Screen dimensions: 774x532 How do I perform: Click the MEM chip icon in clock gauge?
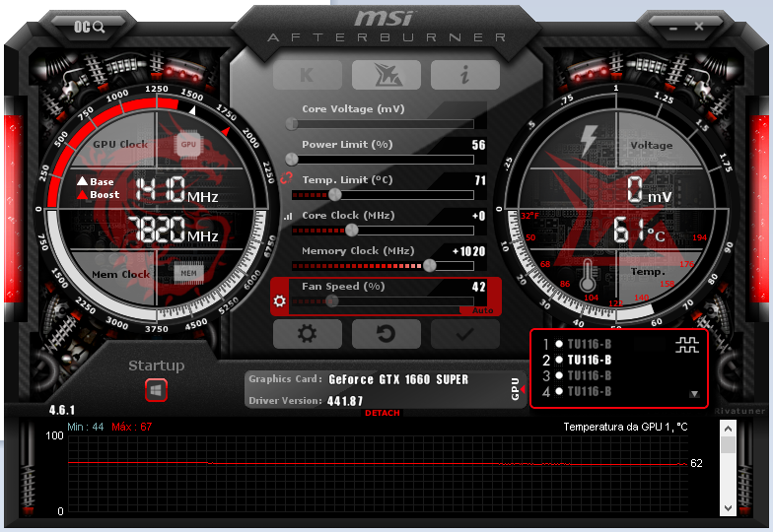(188, 273)
